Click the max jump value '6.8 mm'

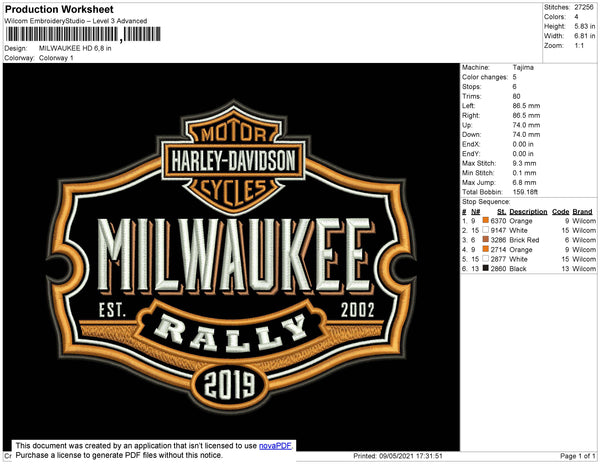click(x=525, y=182)
